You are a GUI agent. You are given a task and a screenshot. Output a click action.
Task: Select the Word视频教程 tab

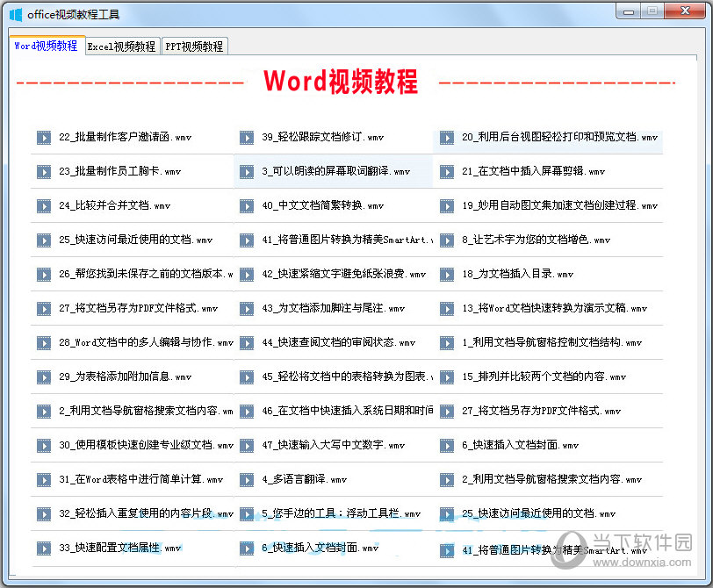tap(47, 46)
